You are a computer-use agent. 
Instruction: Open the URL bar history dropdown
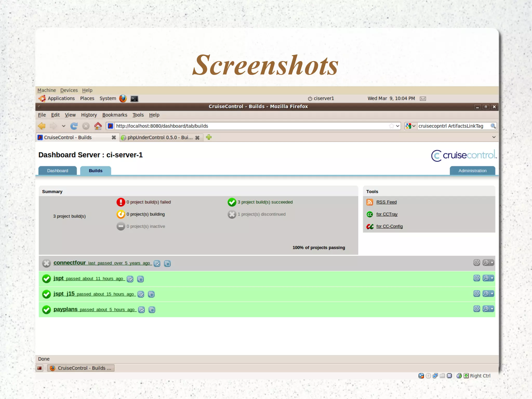(x=398, y=126)
